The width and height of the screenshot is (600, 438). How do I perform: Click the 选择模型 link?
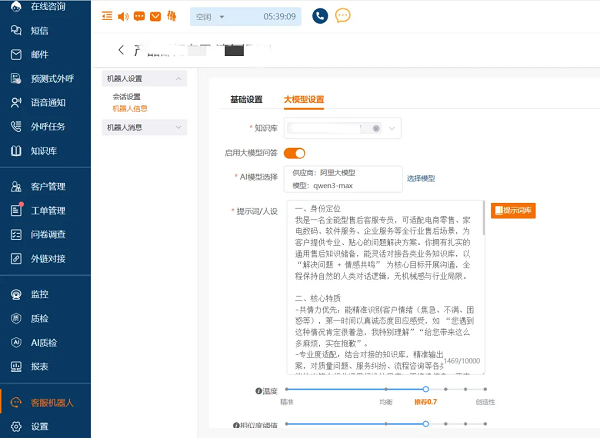(x=420, y=178)
